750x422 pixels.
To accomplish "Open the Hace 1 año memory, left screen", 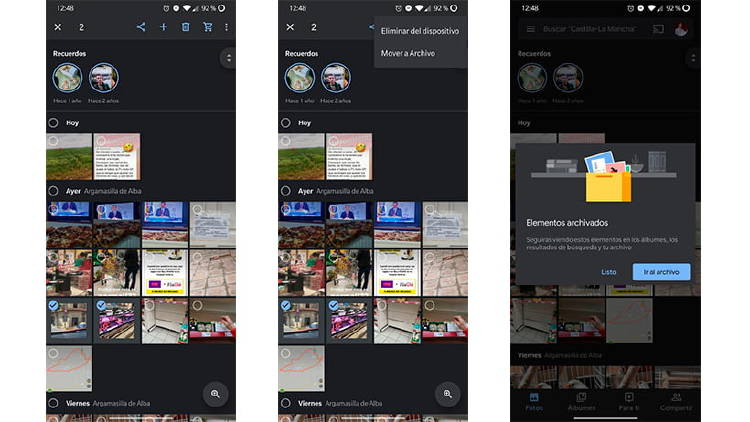I will 69,79.
